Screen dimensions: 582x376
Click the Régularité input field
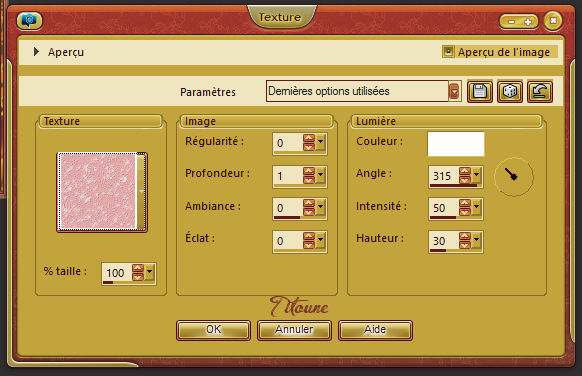pyautogui.click(x=288, y=143)
